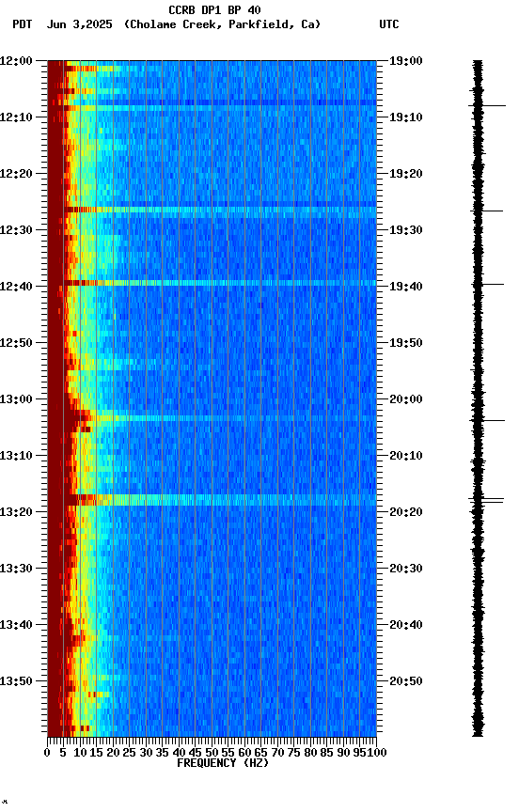Click the 55 Hz frequency tick label
The image size is (519, 812).
(228, 754)
